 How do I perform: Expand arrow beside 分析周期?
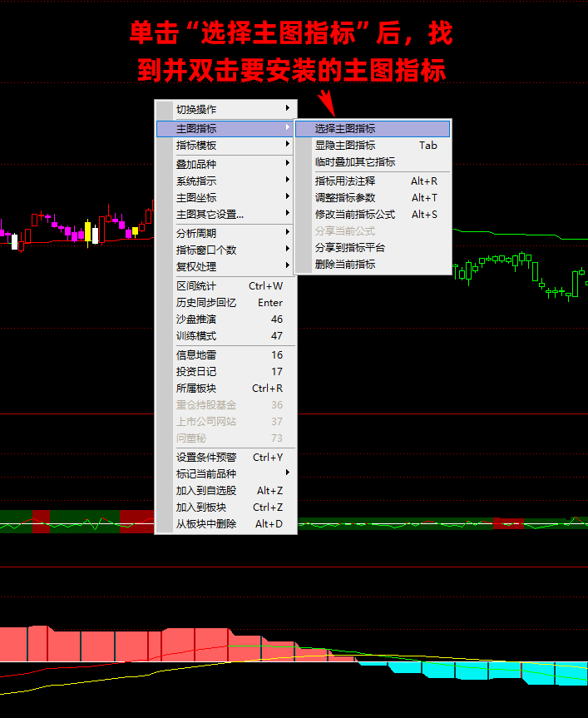pyautogui.click(x=288, y=231)
